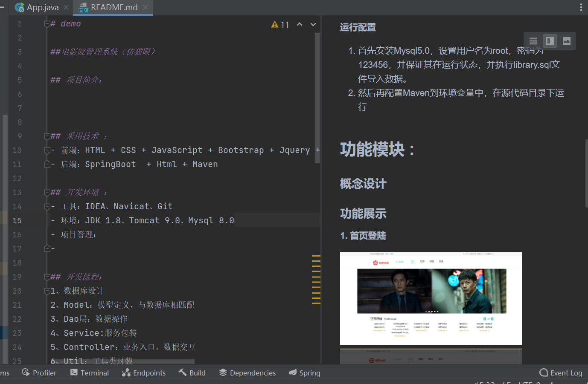Go to previous highlighted error arrow
Viewport: 588px width, 384px height.
(x=300, y=24)
